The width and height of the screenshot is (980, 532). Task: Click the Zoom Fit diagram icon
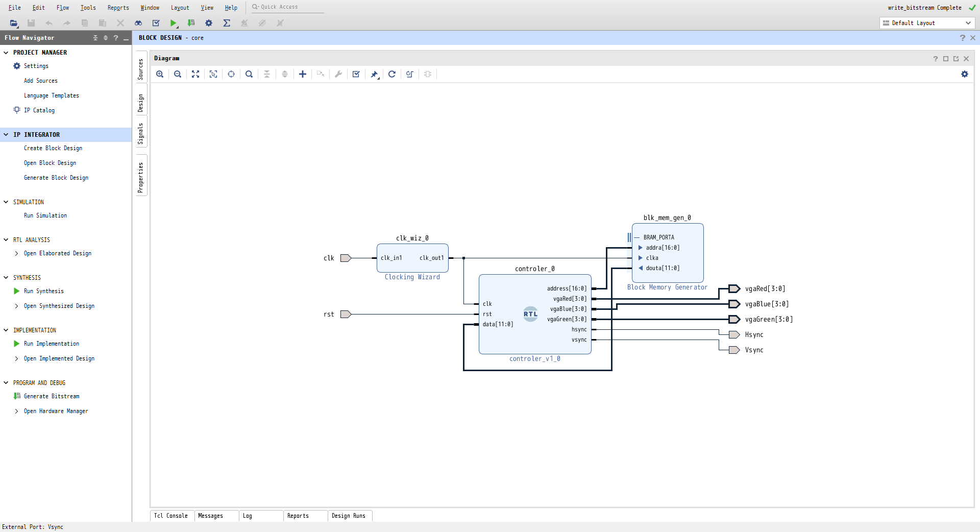pos(195,74)
